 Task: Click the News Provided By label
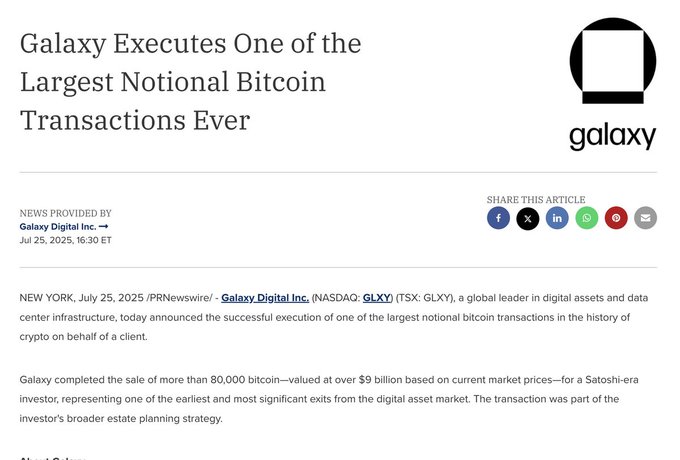[x=65, y=213]
